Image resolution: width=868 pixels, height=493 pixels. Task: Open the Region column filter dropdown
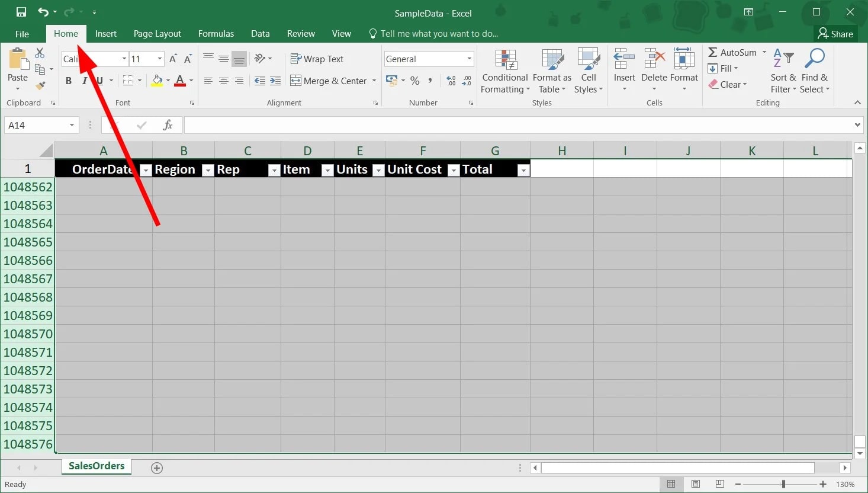pyautogui.click(x=208, y=170)
